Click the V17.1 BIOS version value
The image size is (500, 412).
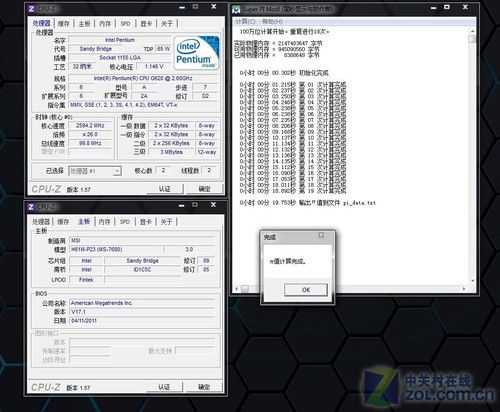pos(142,312)
